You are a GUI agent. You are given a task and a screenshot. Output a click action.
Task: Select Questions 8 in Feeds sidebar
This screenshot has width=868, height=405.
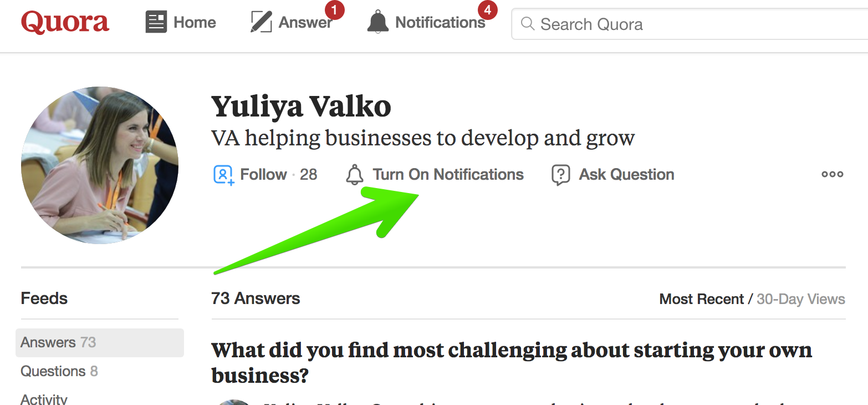point(59,371)
